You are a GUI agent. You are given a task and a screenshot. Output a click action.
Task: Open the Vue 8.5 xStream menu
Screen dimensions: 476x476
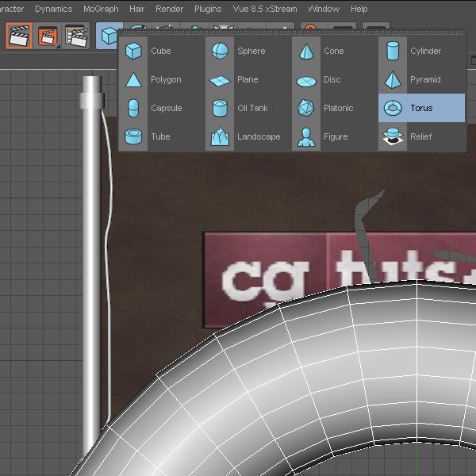(265, 9)
